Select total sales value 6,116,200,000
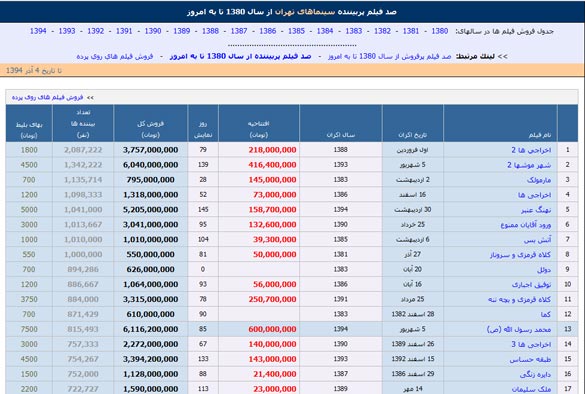Screen dimensions: 585x394 [150, 329]
